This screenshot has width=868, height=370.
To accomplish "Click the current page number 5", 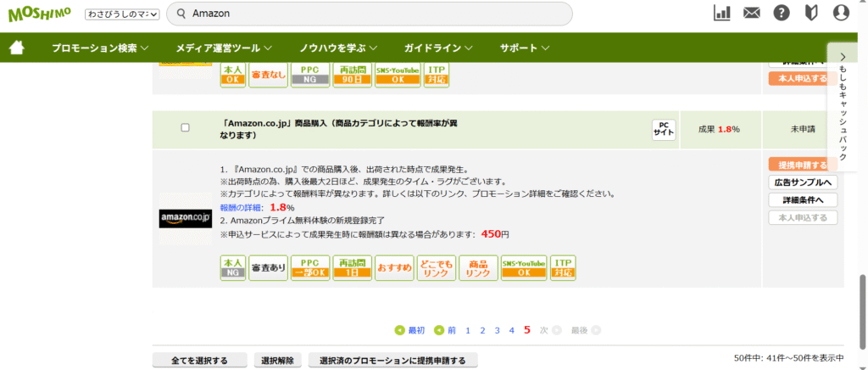I will click(x=527, y=330).
